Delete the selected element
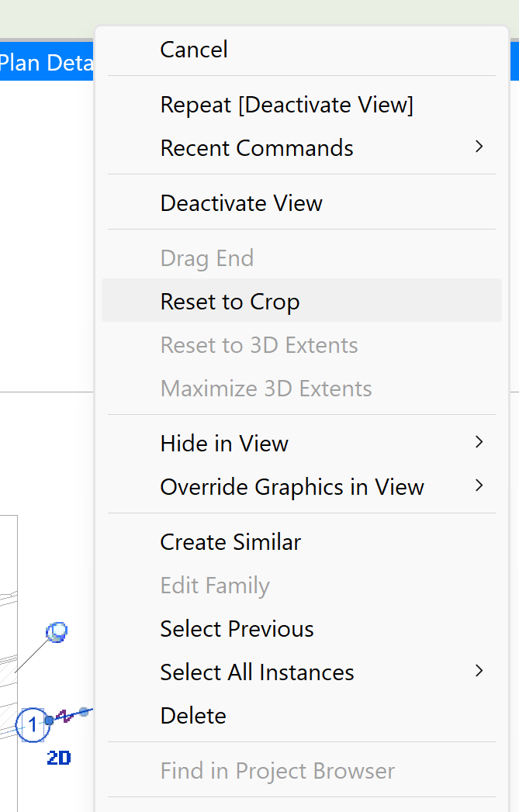 point(192,715)
